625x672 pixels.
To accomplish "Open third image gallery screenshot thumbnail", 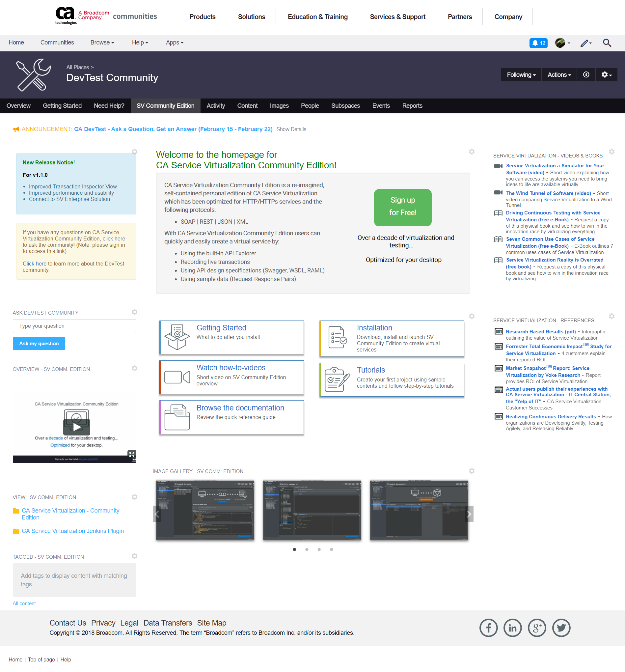I will (419, 509).
